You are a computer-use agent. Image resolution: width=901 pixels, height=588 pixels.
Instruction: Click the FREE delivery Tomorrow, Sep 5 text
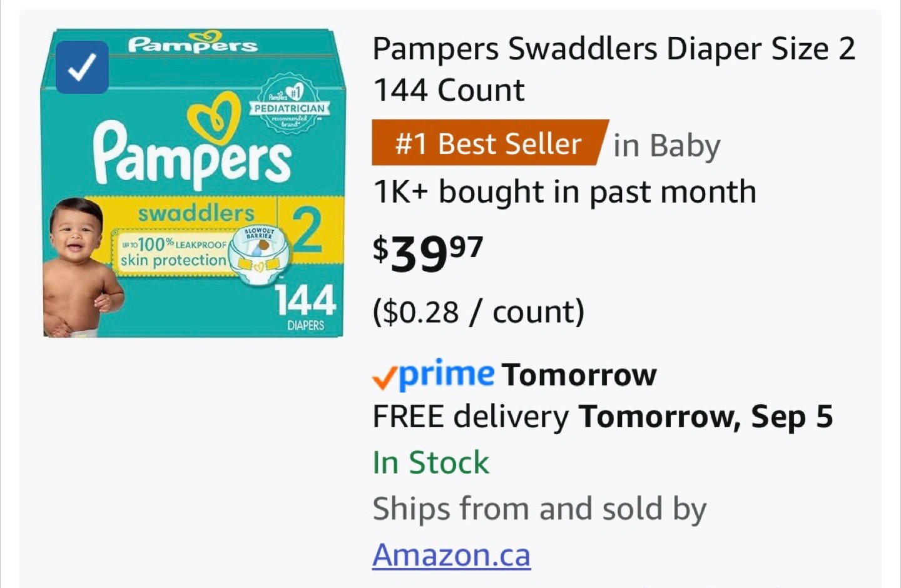(x=602, y=417)
